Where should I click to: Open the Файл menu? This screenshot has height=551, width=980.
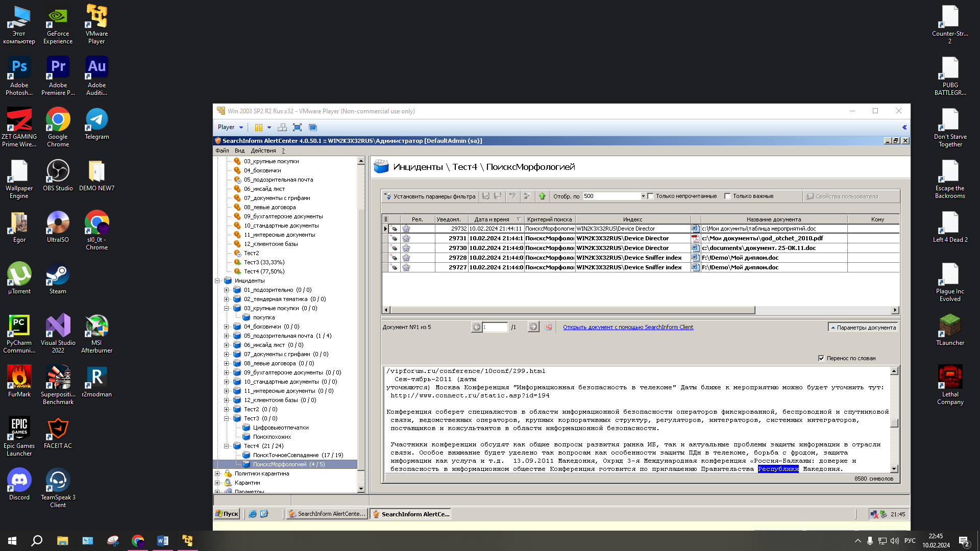222,151
